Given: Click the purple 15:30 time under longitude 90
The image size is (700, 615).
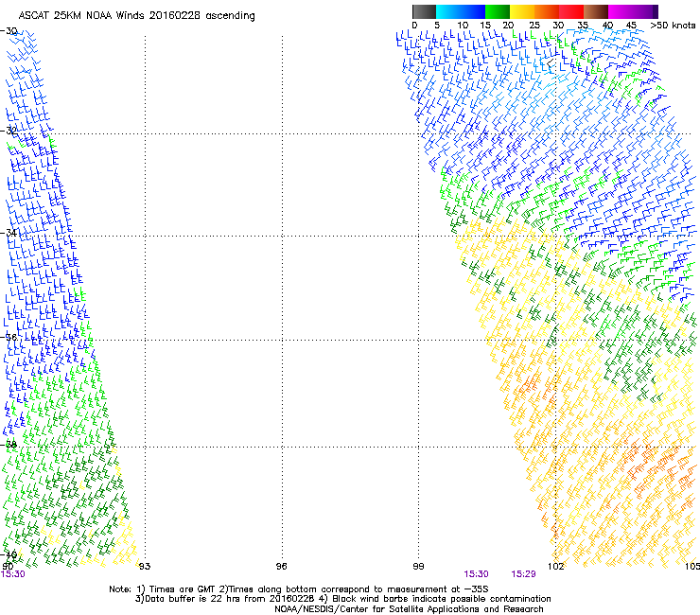Looking at the screenshot, I should [x=13, y=574].
